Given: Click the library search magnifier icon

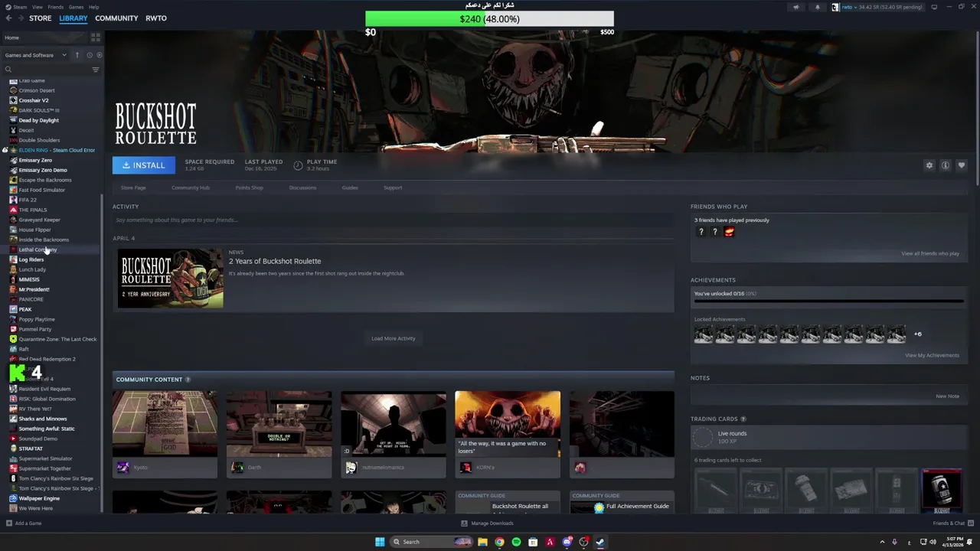Looking at the screenshot, I should pos(8,70).
